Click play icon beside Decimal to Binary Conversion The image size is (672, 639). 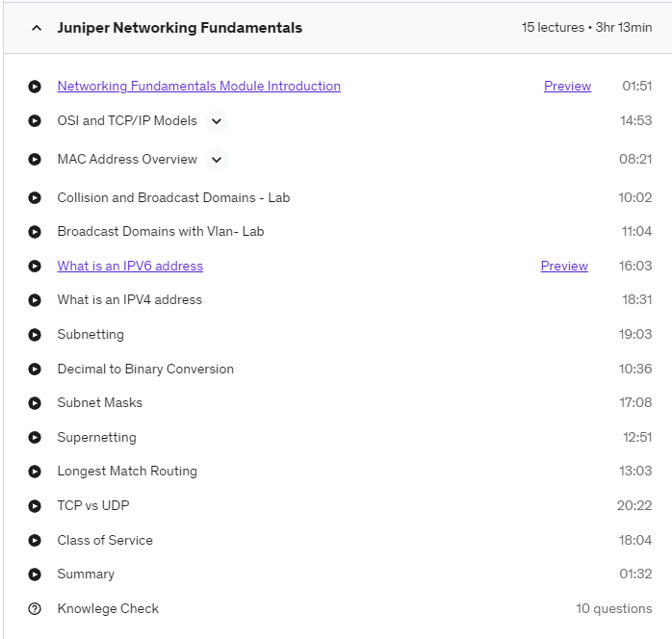coord(35,369)
